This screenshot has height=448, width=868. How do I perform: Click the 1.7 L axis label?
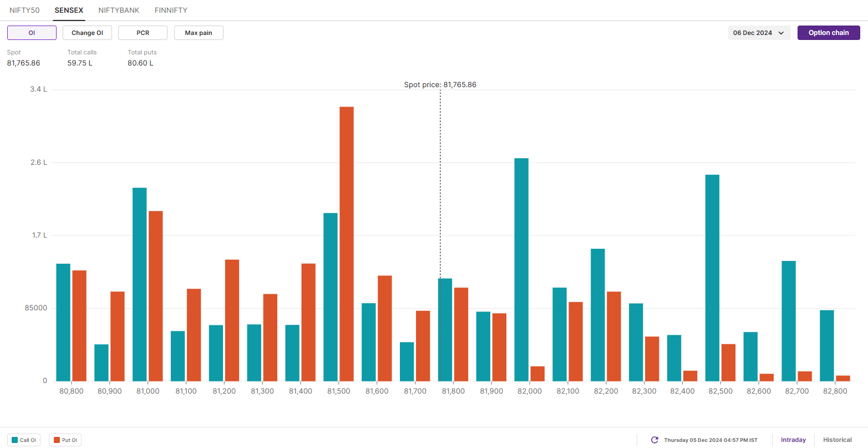point(38,235)
